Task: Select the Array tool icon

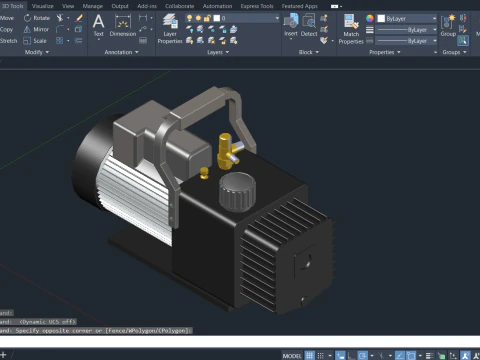Action: (60, 41)
